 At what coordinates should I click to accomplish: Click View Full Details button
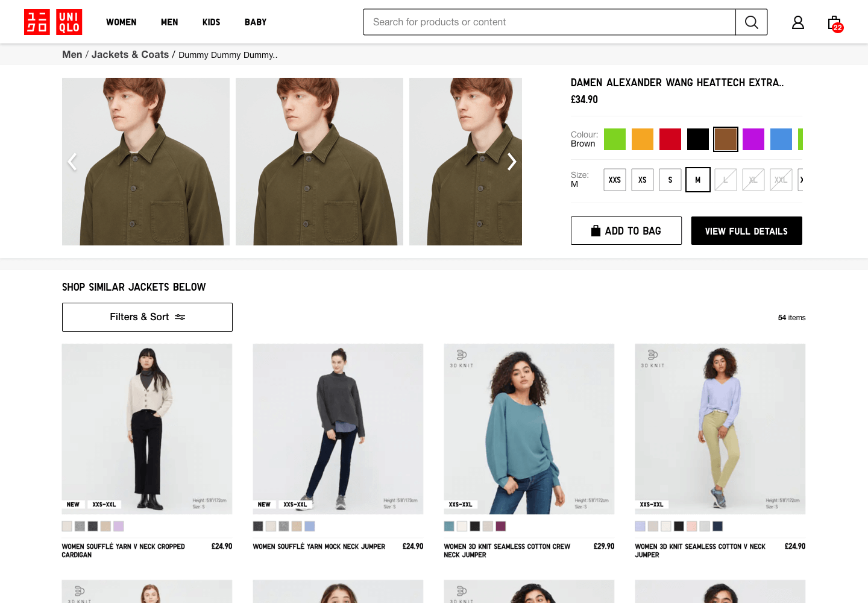coord(747,231)
